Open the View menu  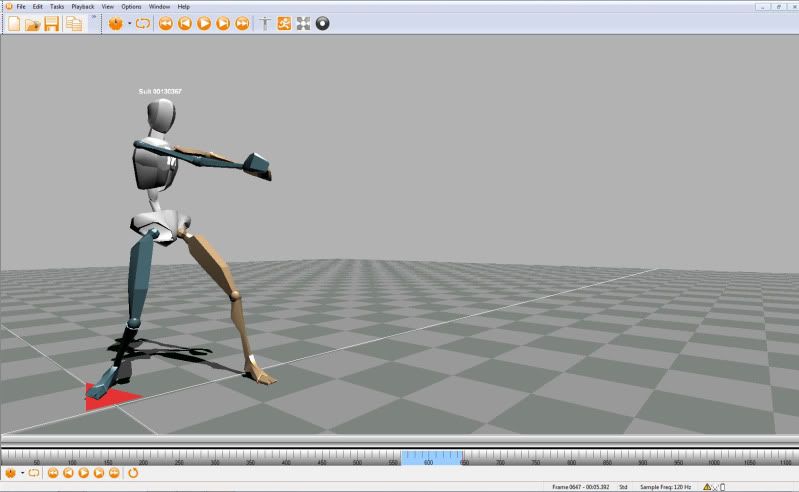pos(108,7)
